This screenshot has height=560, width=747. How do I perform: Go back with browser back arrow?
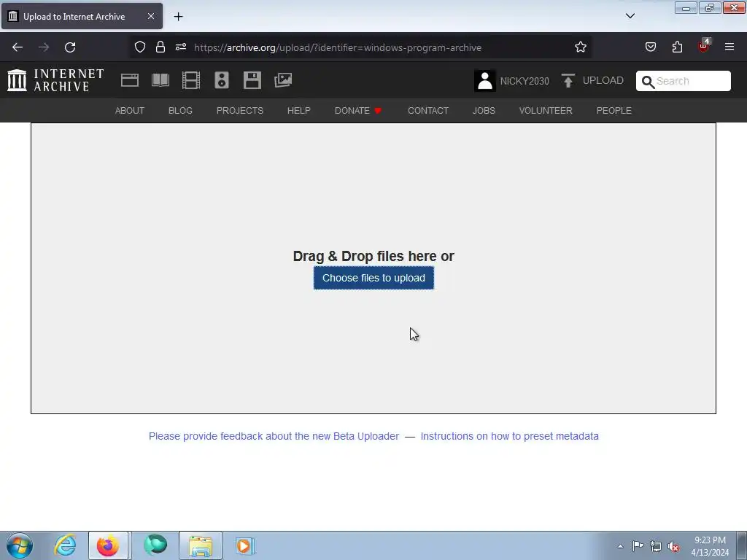18,47
